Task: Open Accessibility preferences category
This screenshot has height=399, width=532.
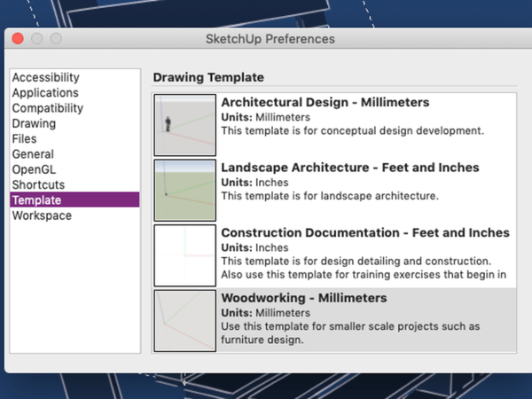Action: [45, 78]
